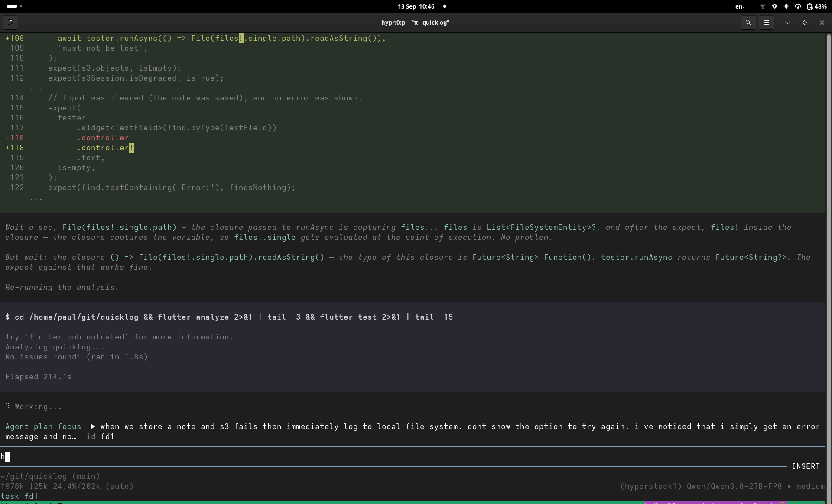This screenshot has width=832, height=504.
Task: Open the battery 48% indicator
Action: (817, 6)
